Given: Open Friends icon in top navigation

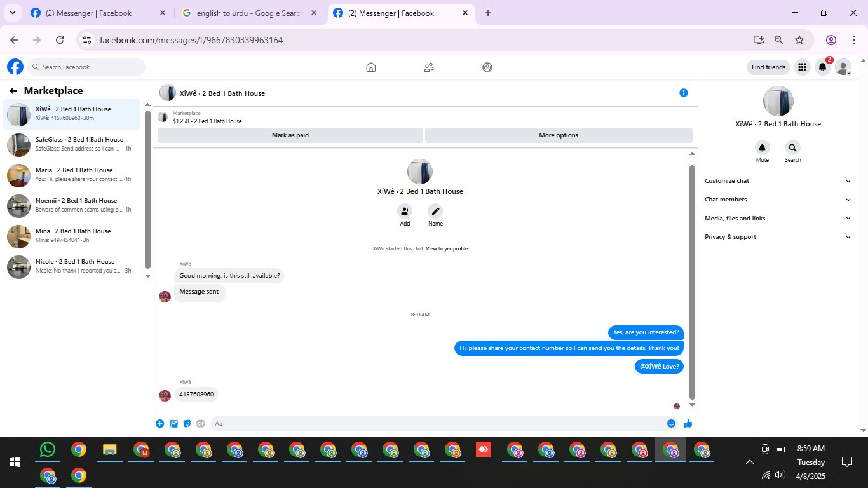Looking at the screenshot, I should click(429, 67).
